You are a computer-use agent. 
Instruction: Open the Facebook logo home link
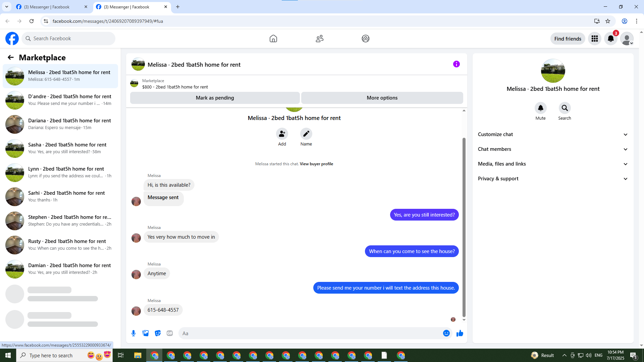click(12, 39)
